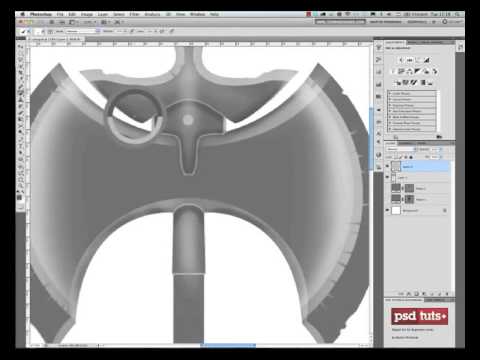Image resolution: width=480 pixels, height=360 pixels.
Task: Select the Pen tool
Action: pos(21,139)
